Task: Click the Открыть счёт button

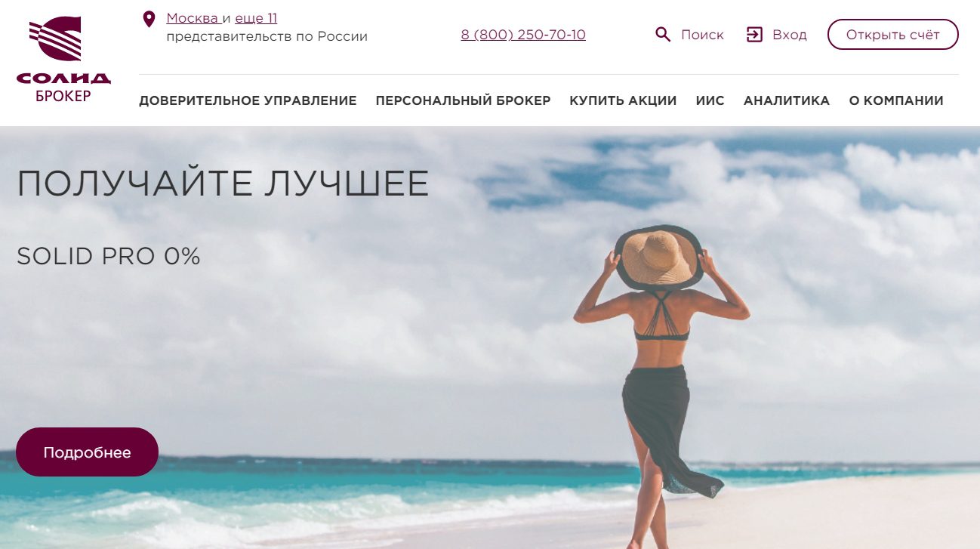Action: pyautogui.click(x=893, y=35)
